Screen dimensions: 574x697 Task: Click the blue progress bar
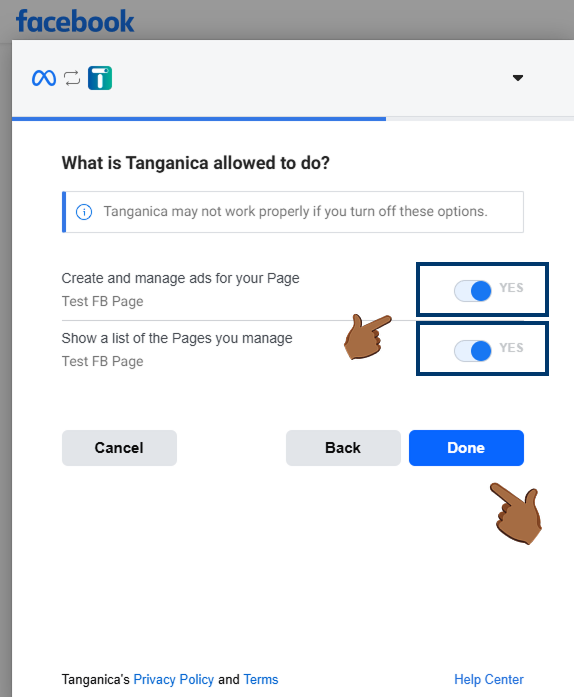199,119
